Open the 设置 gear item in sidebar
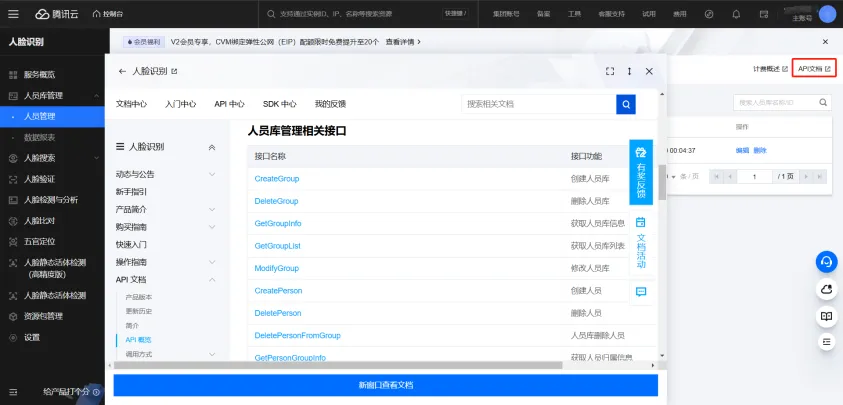Screen dimensions: 843x405 tap(32, 337)
